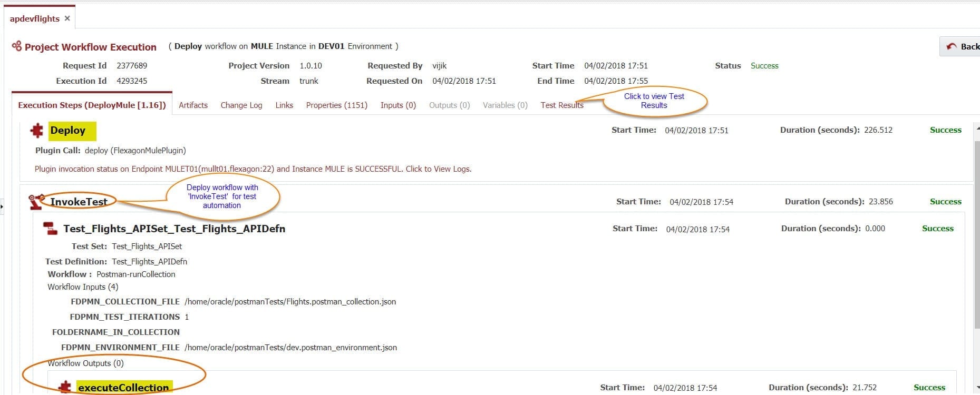This screenshot has width=980, height=395.
Task: Click the Requested By value vijik
Action: [440, 66]
